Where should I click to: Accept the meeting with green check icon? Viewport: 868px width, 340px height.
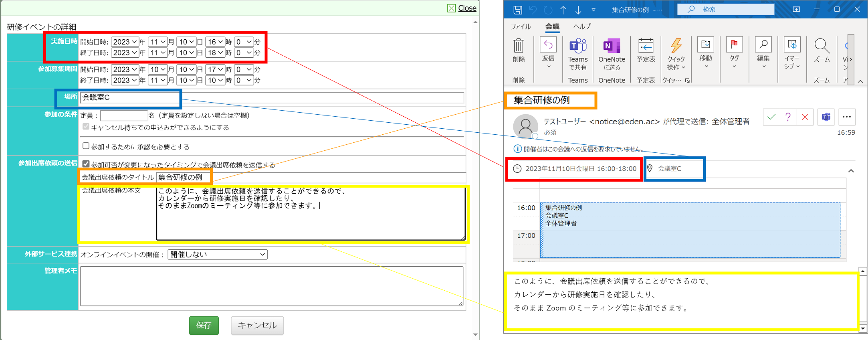click(771, 117)
